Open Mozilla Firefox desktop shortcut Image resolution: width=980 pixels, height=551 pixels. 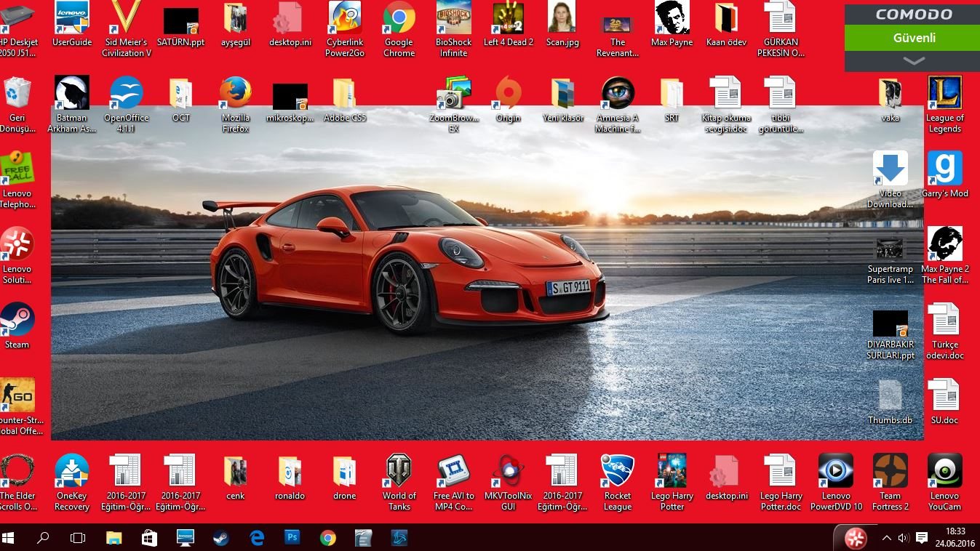[x=236, y=105]
